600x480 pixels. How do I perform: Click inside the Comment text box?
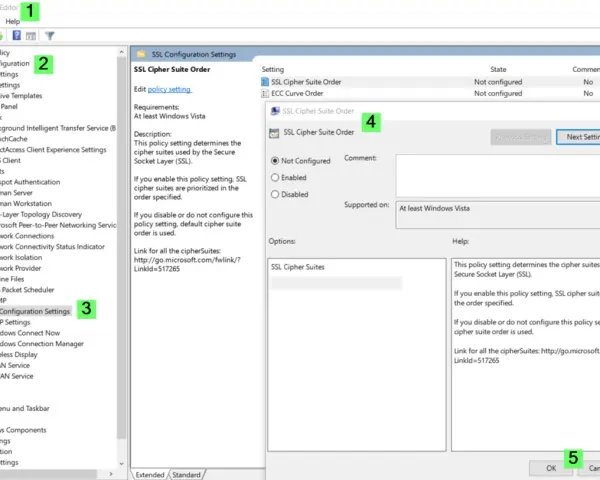tap(498, 176)
